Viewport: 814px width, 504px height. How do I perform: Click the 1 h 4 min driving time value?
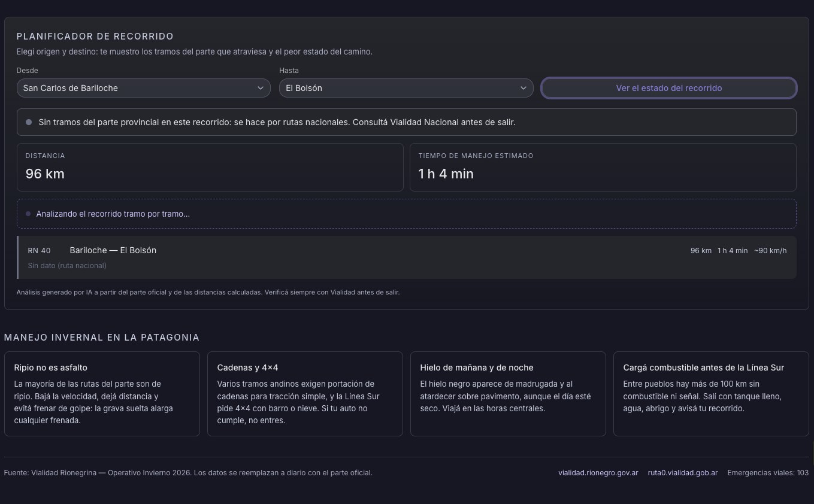446,174
